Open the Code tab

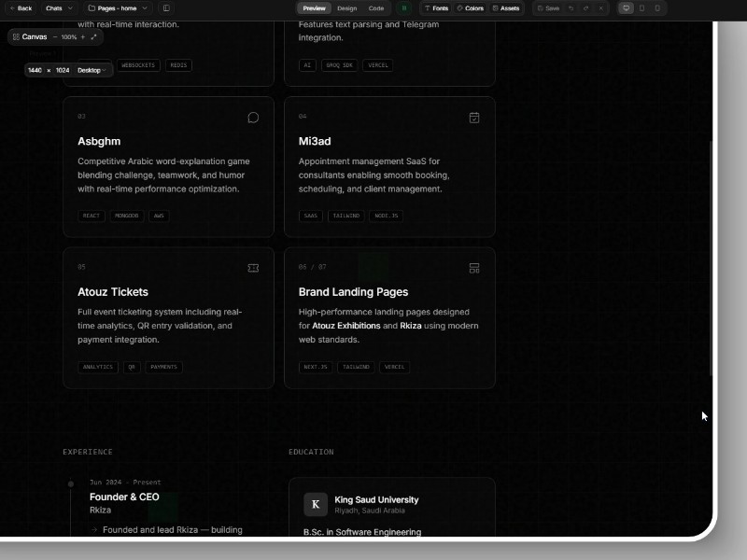[x=376, y=8]
